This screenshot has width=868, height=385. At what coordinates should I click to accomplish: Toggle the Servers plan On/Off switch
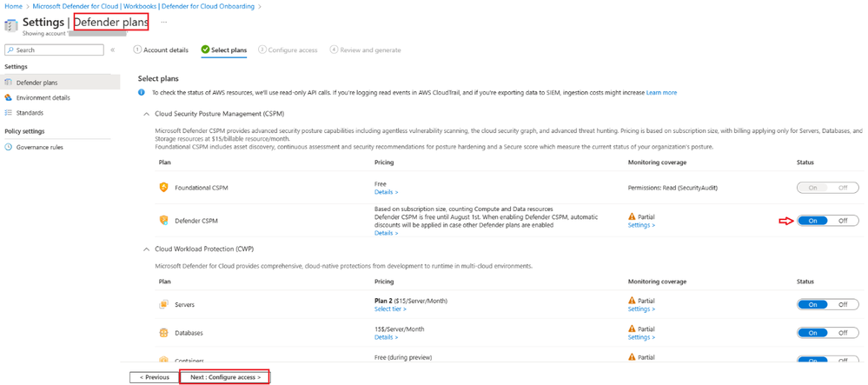coord(827,305)
